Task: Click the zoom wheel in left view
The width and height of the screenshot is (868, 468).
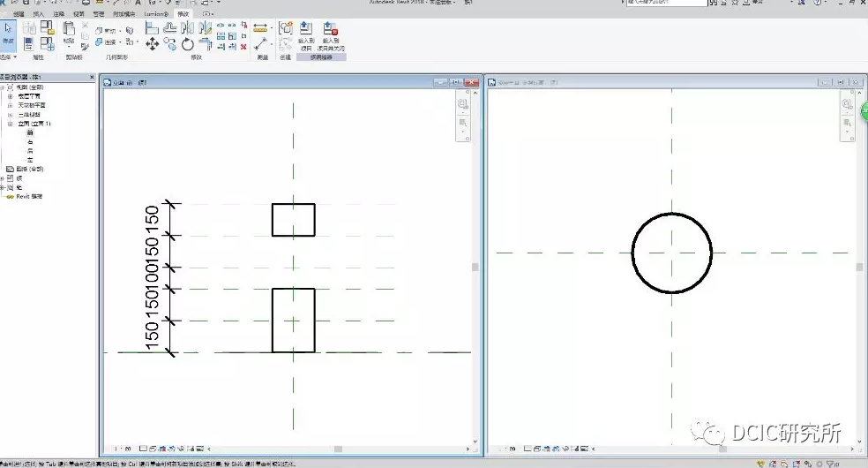Action: click(463, 103)
